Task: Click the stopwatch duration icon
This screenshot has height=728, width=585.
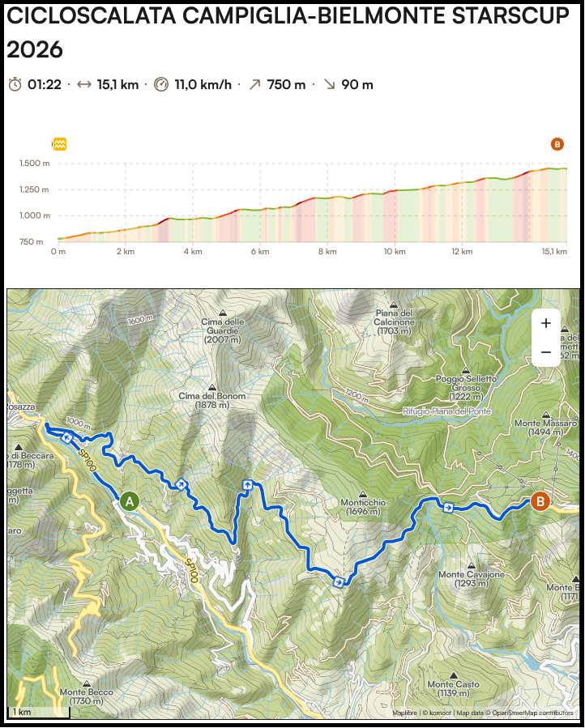Action: (15, 84)
